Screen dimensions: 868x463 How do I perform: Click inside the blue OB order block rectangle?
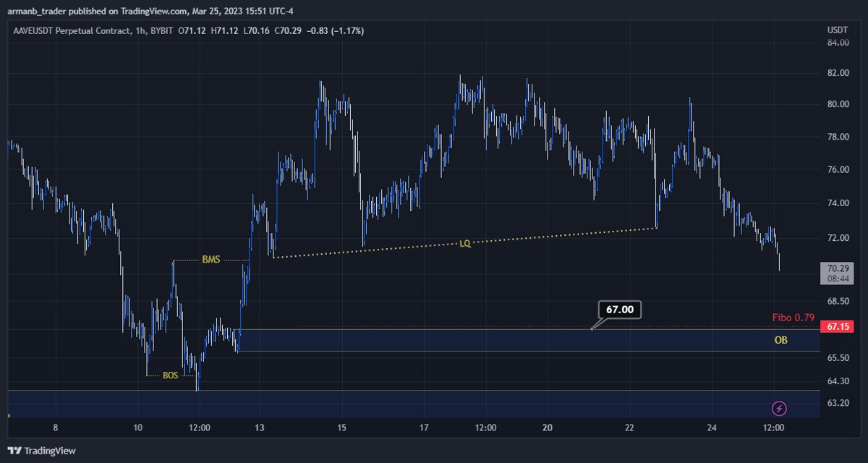(x=506, y=341)
